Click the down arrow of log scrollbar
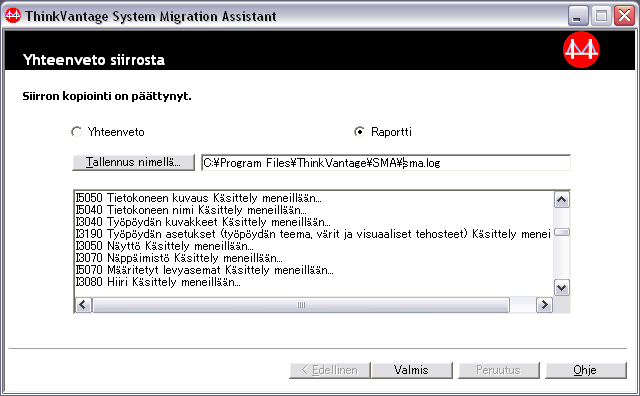Image resolution: width=640 pixels, height=396 pixels. [562, 288]
